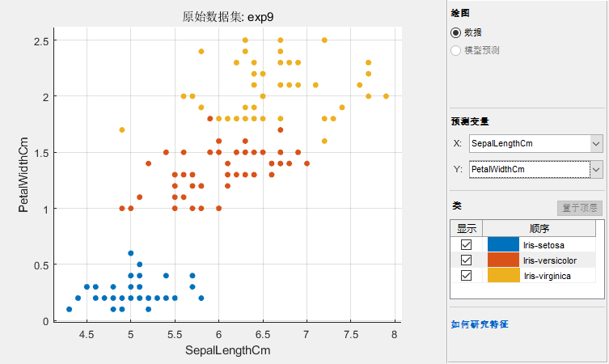609x364 pixels.
Task: Click the SepalLengthCm axis label below the plot
Action: click(227, 350)
